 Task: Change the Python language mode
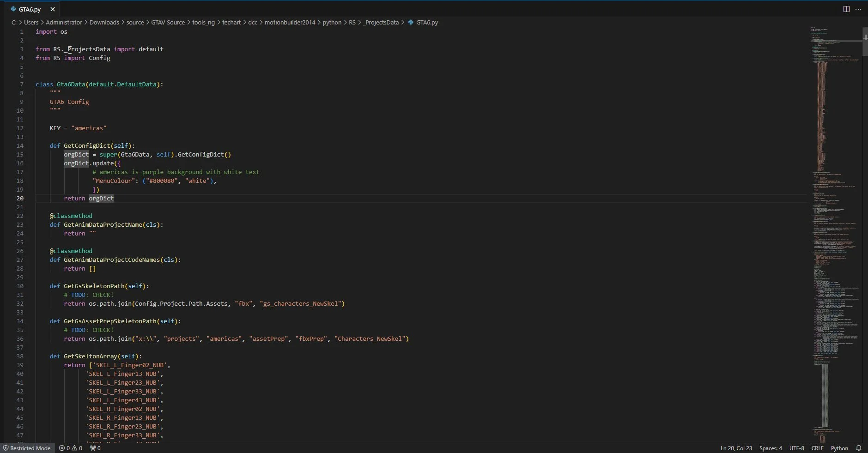[839, 448]
